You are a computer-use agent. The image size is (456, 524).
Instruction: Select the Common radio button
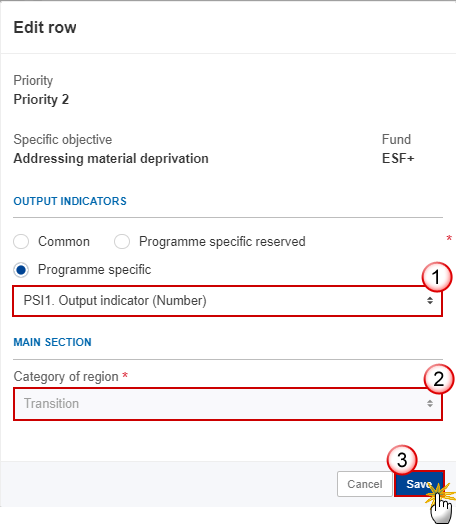(x=21, y=242)
